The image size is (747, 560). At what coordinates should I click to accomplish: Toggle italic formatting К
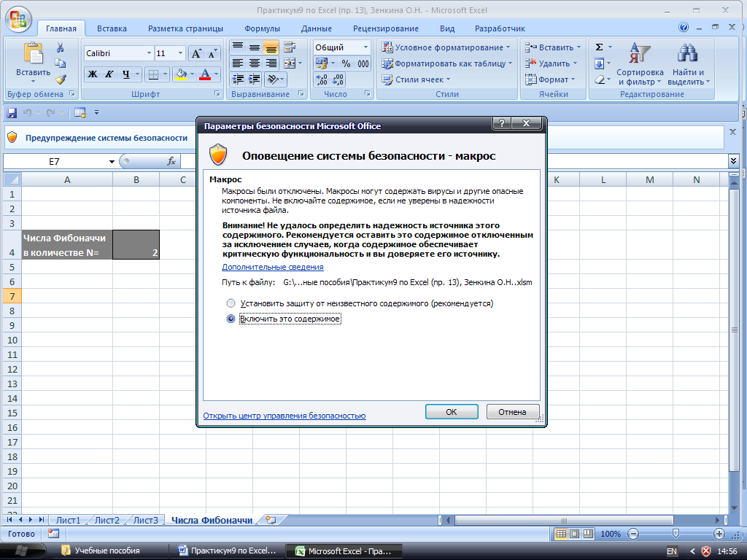point(109,74)
